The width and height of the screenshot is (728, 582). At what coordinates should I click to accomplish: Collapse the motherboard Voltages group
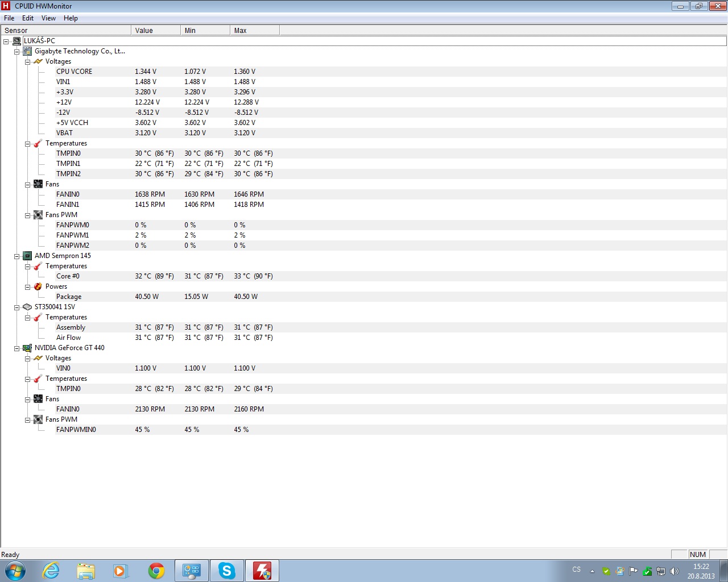(27, 62)
